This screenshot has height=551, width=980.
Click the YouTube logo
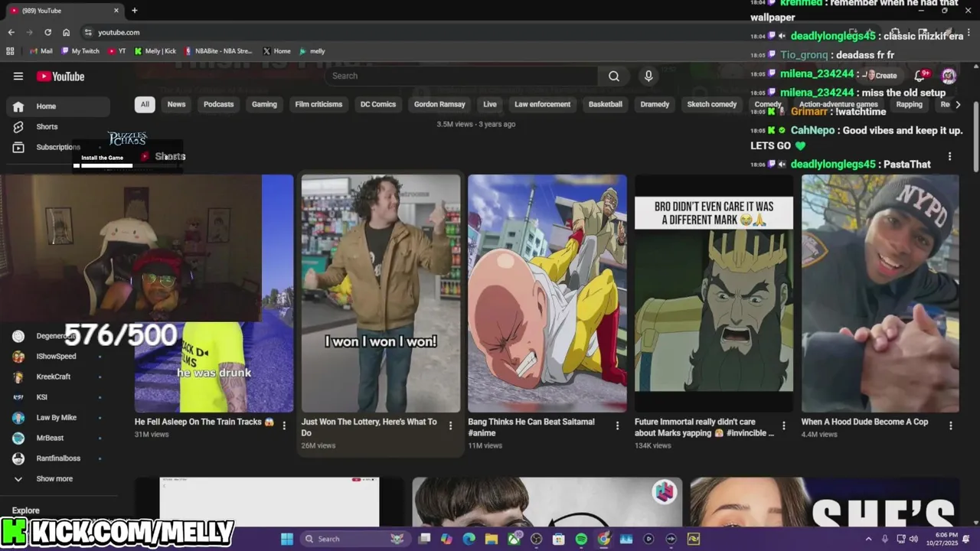tap(60, 76)
